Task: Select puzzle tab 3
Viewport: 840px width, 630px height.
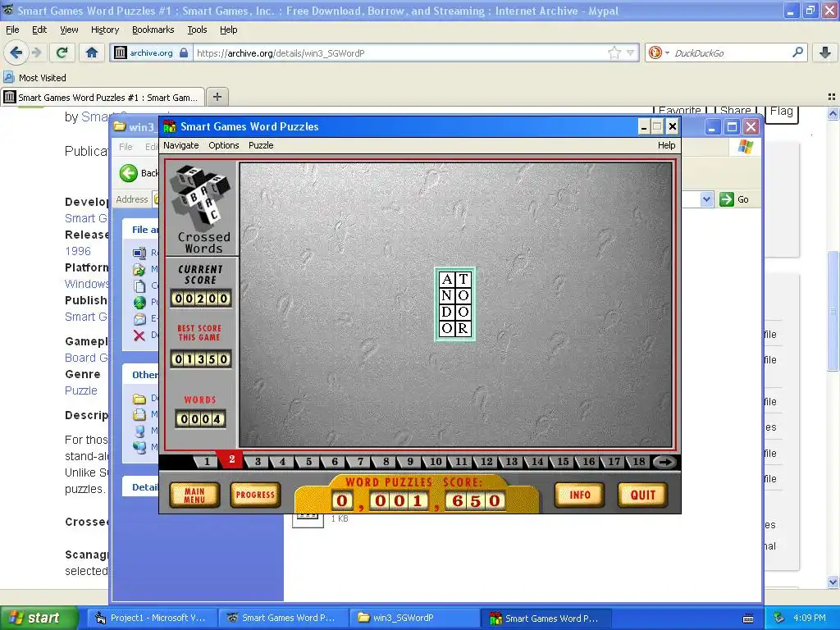Action: (x=258, y=462)
